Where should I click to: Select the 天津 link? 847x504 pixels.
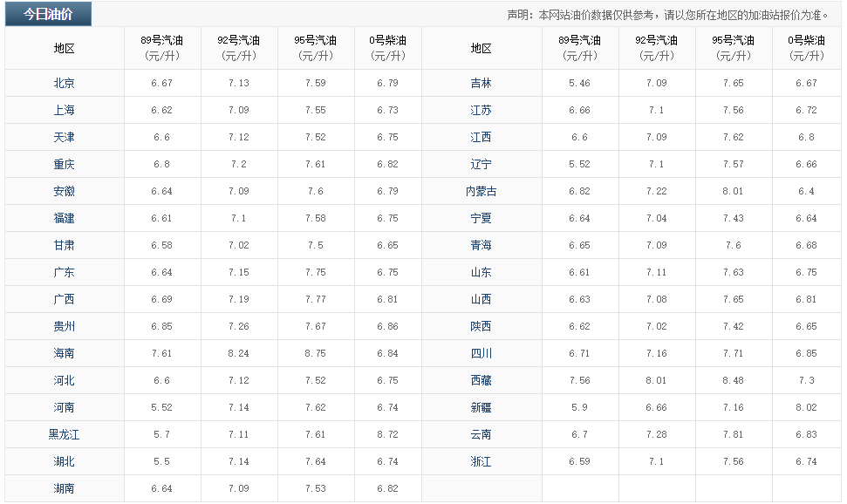64,138
